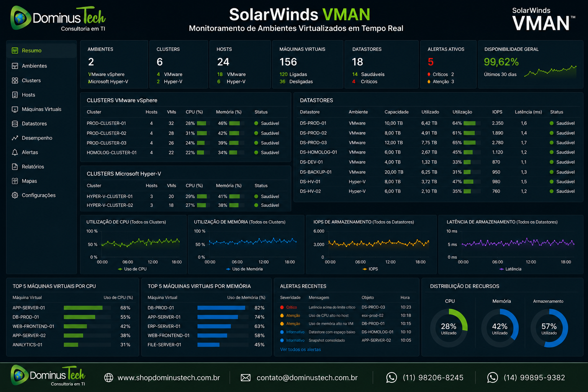Select WEB-FRONTEND-01 in Top 5 CPU

(33, 327)
